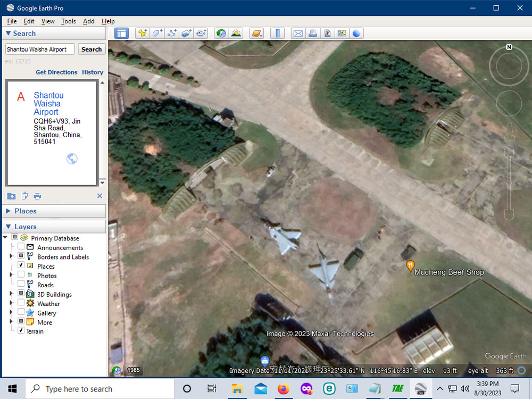Click the 1985 historical imagery date button
The height and width of the screenshot is (399, 532).
pos(134,370)
